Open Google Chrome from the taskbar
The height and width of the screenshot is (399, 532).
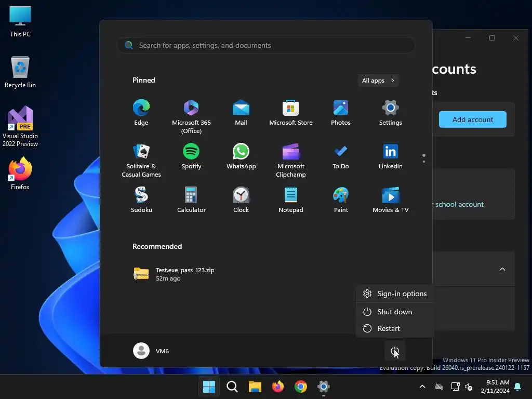pos(301,387)
